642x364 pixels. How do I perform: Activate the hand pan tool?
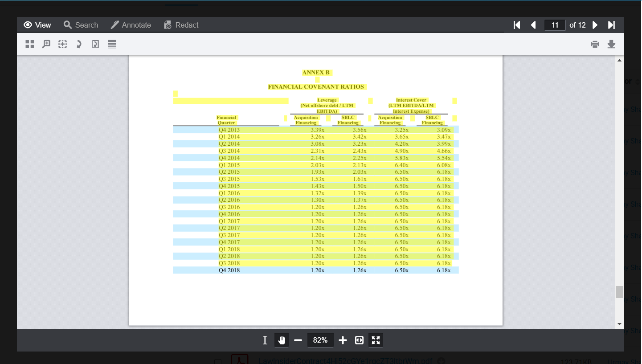pos(282,340)
